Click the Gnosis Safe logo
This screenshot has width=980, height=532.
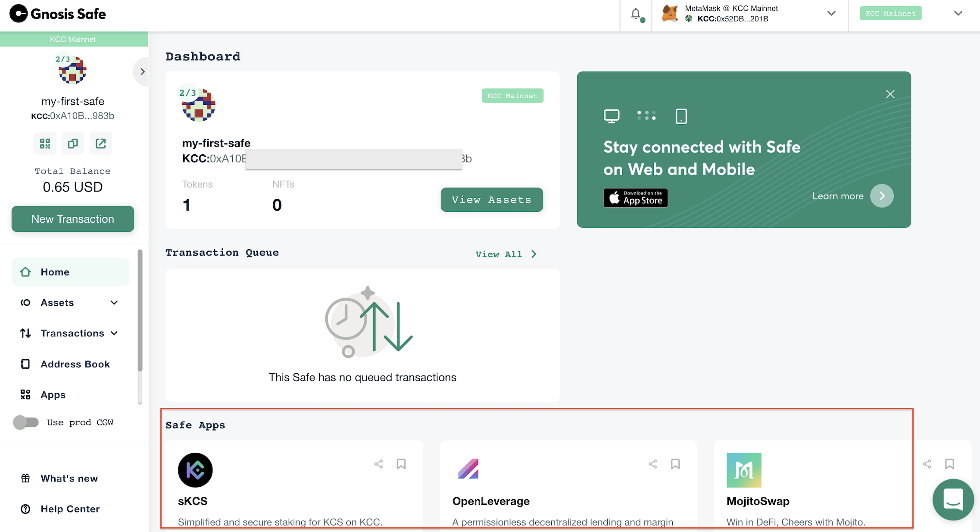pyautogui.click(x=58, y=14)
